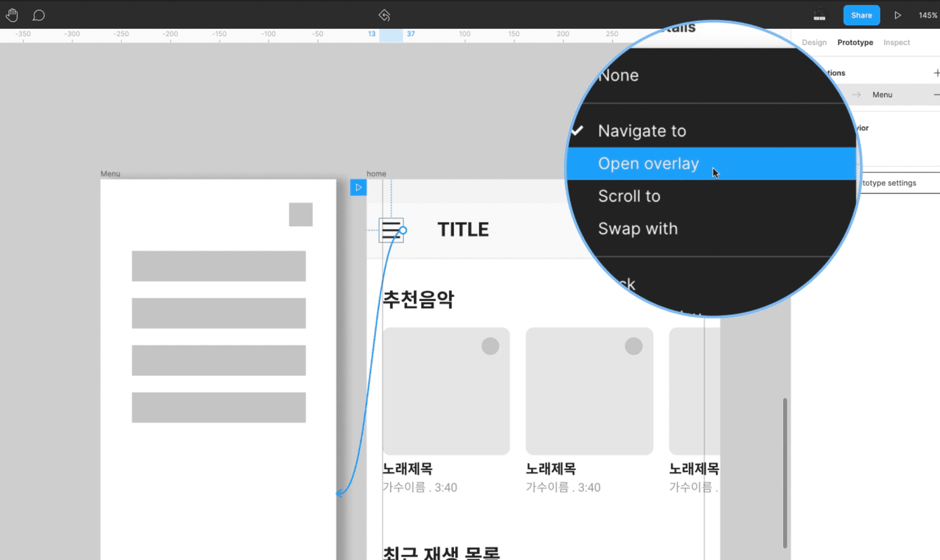The width and height of the screenshot is (940, 560).
Task: Select the first gray bar in the Menu frame
Action: pos(219,266)
